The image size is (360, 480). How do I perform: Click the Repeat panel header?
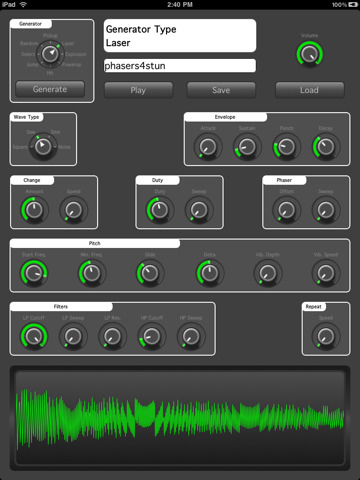pyautogui.click(x=314, y=307)
